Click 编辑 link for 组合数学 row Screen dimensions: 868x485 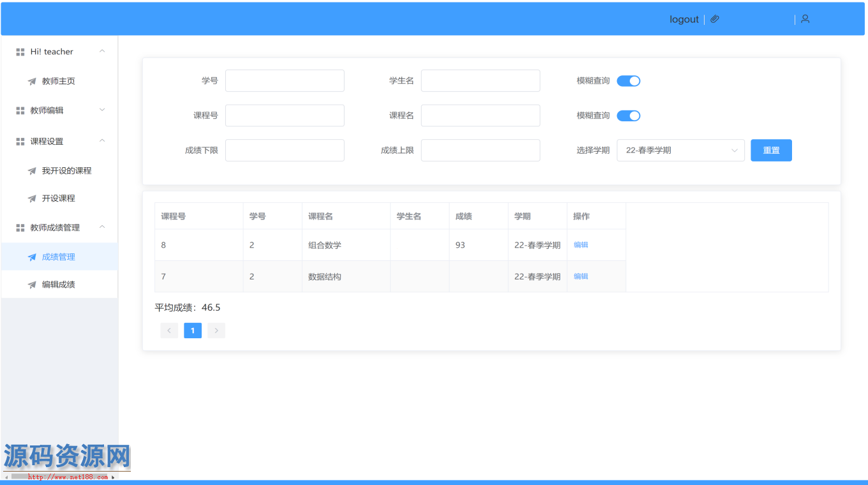[581, 245]
